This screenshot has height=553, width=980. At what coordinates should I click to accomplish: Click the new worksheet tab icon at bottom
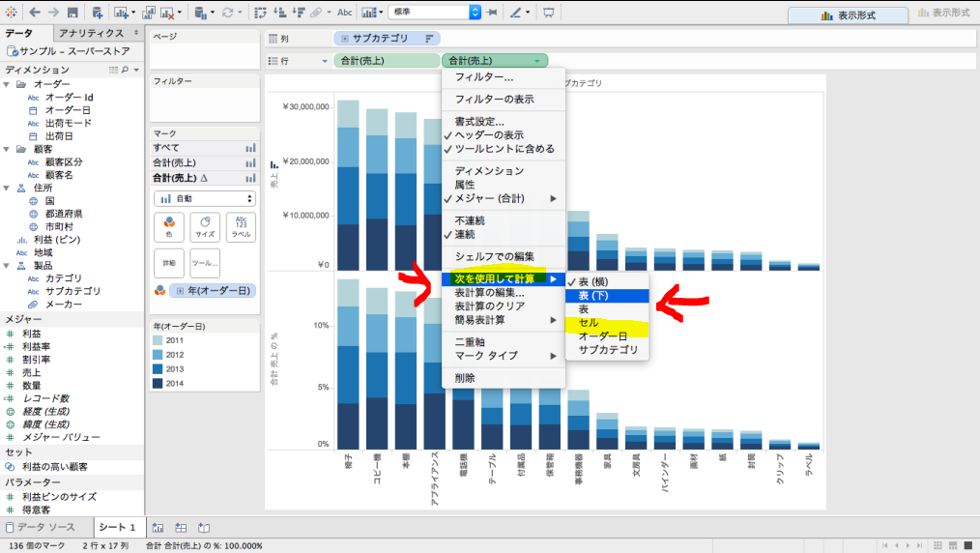point(158,528)
